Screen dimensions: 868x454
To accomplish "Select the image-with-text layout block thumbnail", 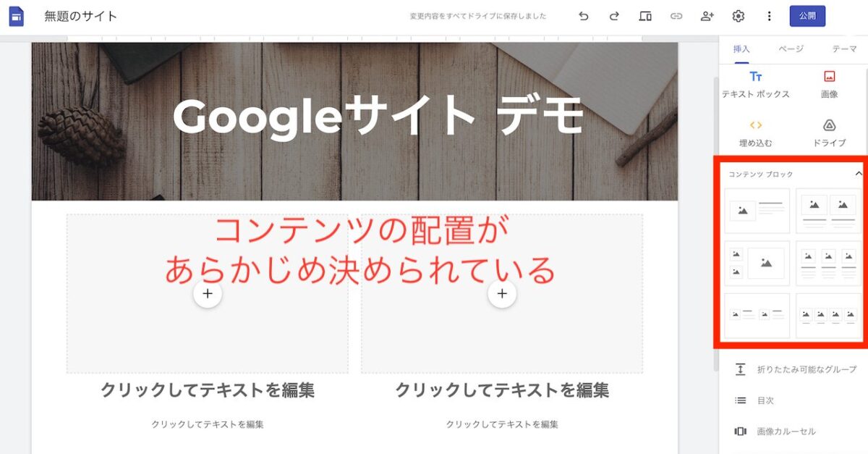I will click(757, 211).
